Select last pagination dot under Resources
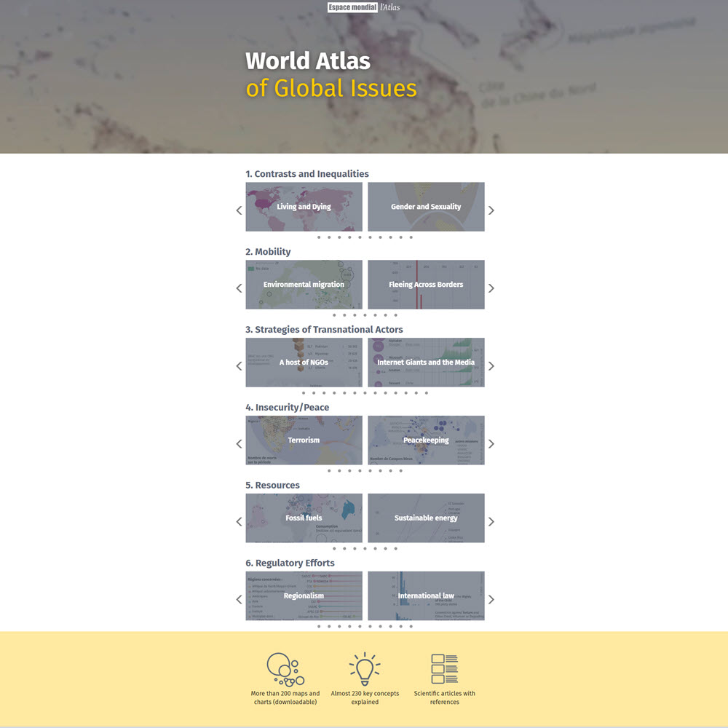The width and height of the screenshot is (728, 728). pyautogui.click(x=395, y=549)
